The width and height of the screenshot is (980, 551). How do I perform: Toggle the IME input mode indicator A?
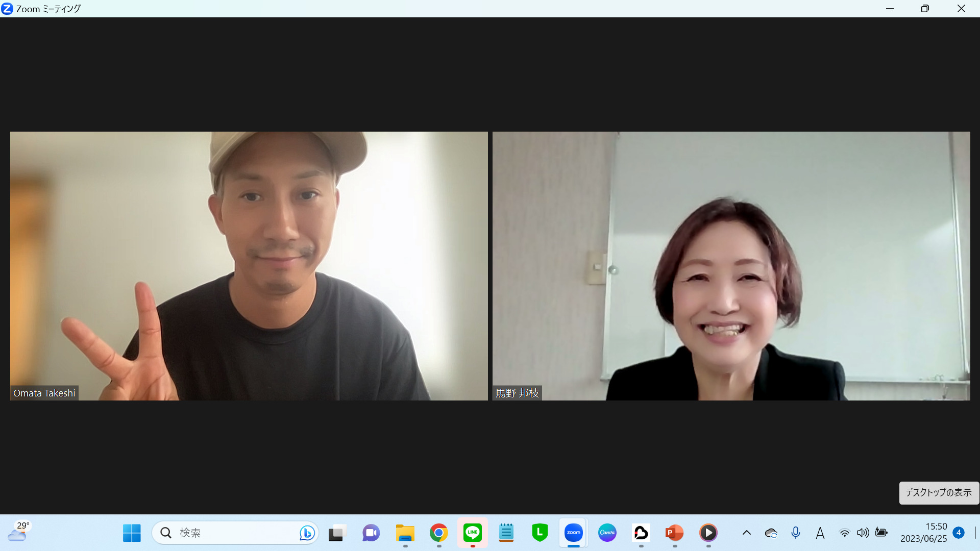click(820, 533)
